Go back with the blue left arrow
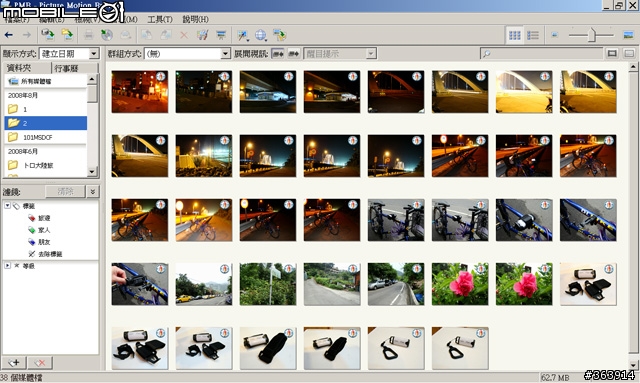 click(x=9, y=35)
